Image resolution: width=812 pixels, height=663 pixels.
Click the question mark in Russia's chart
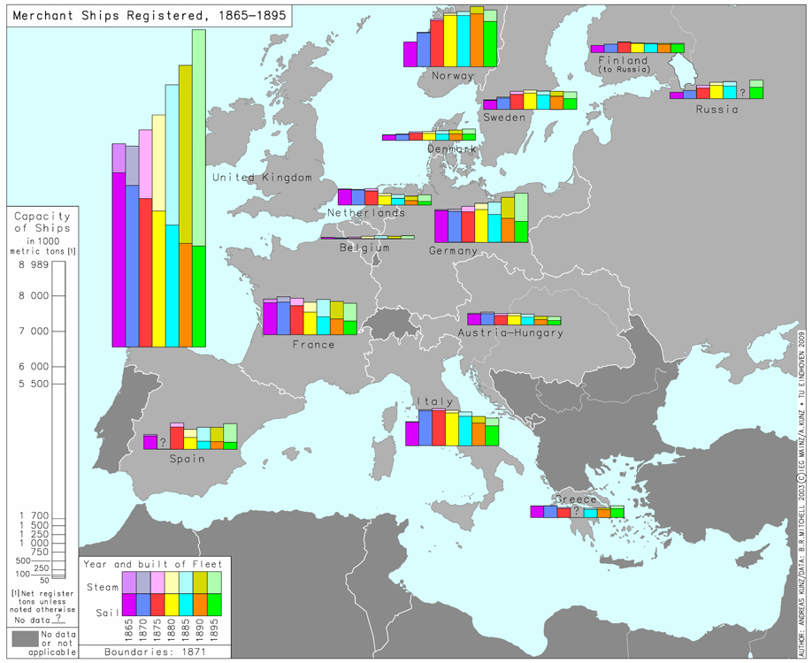coord(743,92)
